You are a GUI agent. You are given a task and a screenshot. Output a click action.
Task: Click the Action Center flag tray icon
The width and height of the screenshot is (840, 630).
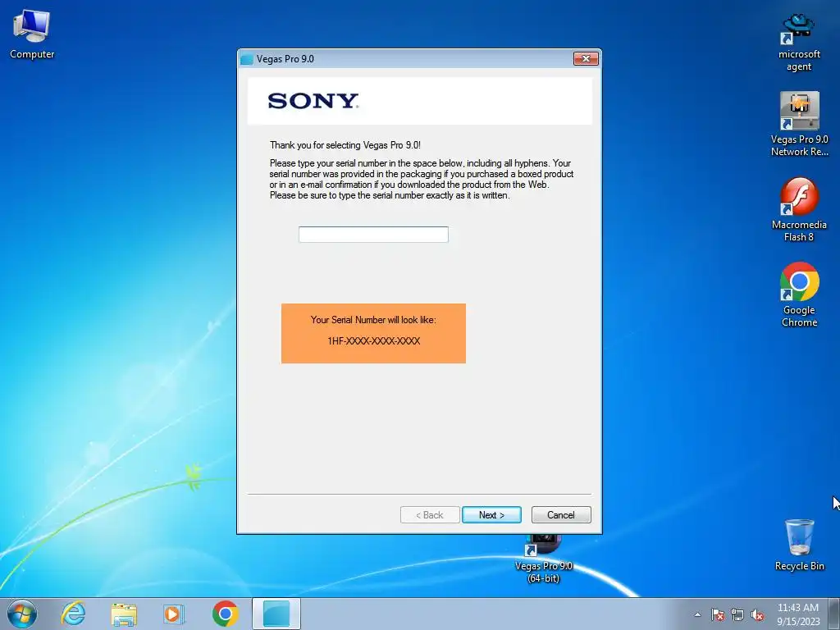click(x=717, y=614)
